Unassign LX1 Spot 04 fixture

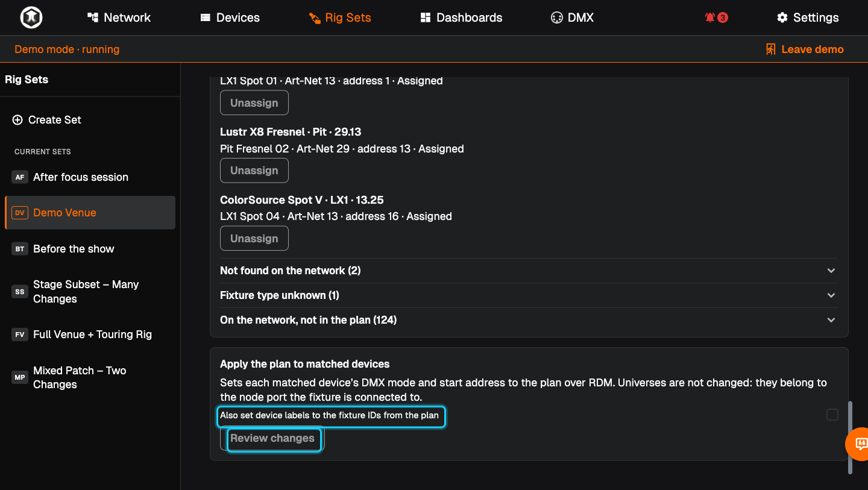click(254, 239)
